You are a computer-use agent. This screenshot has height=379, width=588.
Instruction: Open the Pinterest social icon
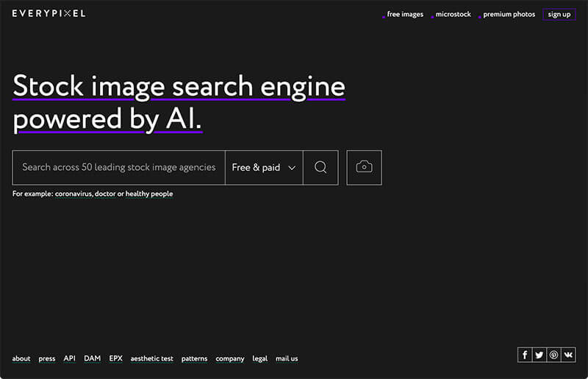click(x=553, y=355)
